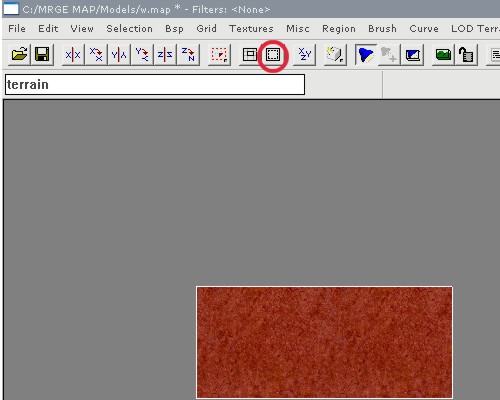Change view with the XYZ toolbar icon
The image size is (500, 400).
point(304,54)
